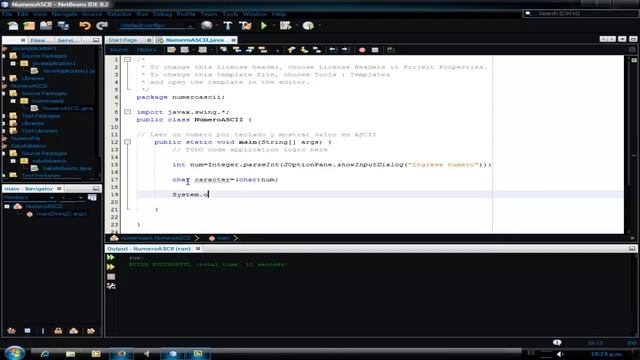Click the New File toolbar icon
The width and height of the screenshot is (640, 360).
coord(13,26)
